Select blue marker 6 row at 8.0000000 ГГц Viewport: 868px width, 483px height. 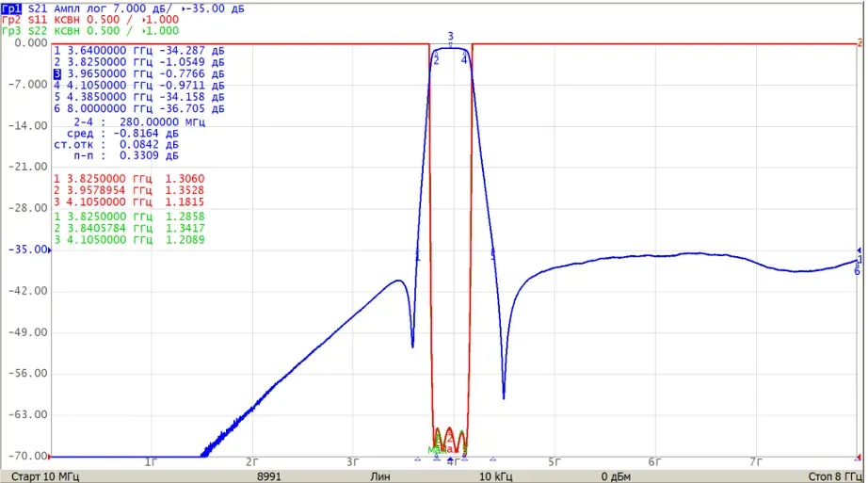(139, 108)
